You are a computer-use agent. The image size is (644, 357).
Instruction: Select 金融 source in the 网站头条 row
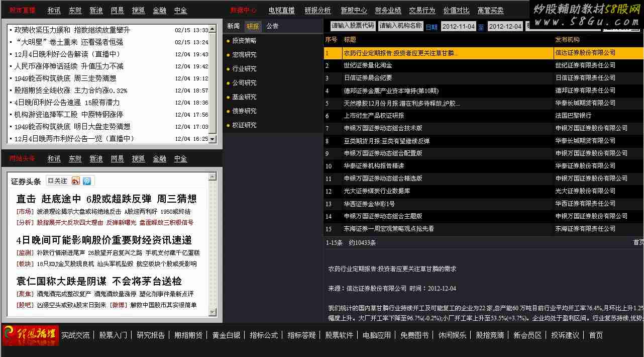coord(159,159)
